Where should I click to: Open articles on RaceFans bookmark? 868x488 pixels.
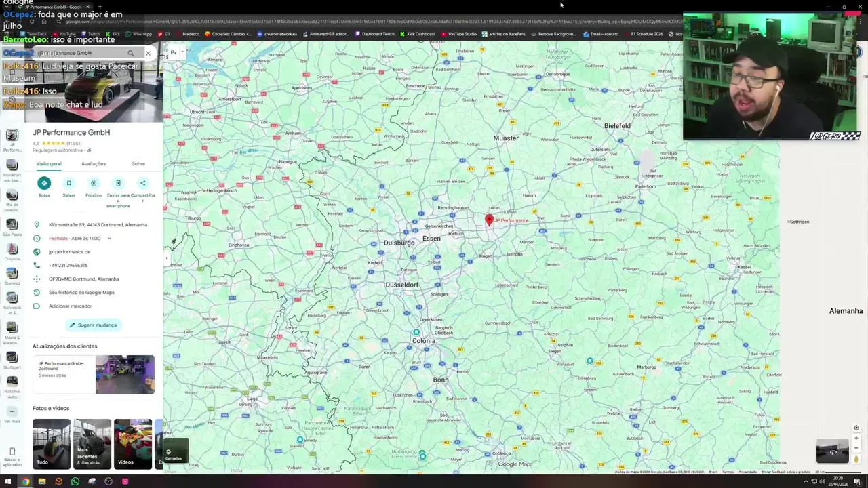[504, 34]
